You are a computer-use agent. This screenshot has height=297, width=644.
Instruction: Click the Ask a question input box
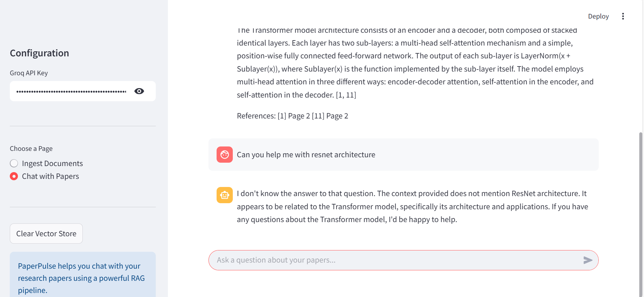395,260
